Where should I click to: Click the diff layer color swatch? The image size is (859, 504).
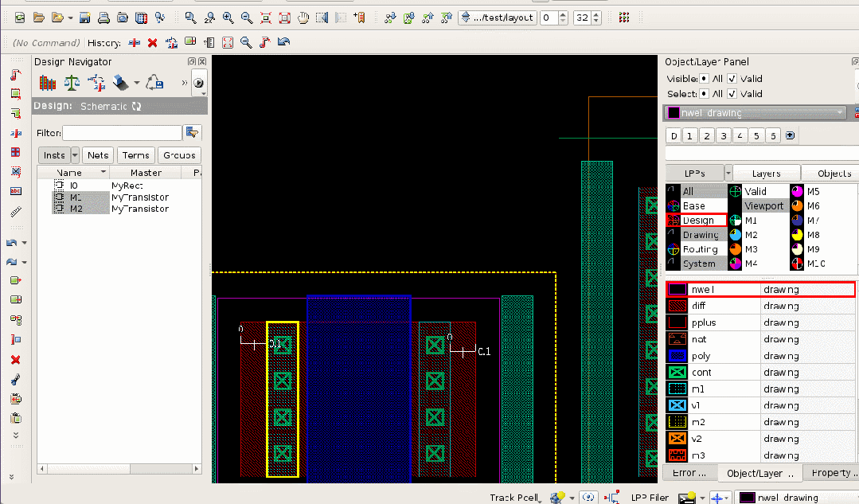point(677,306)
